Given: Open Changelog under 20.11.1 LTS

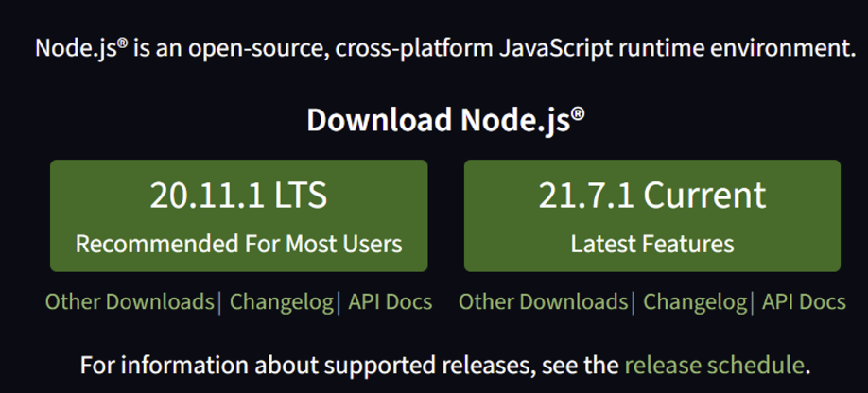Looking at the screenshot, I should [281, 301].
